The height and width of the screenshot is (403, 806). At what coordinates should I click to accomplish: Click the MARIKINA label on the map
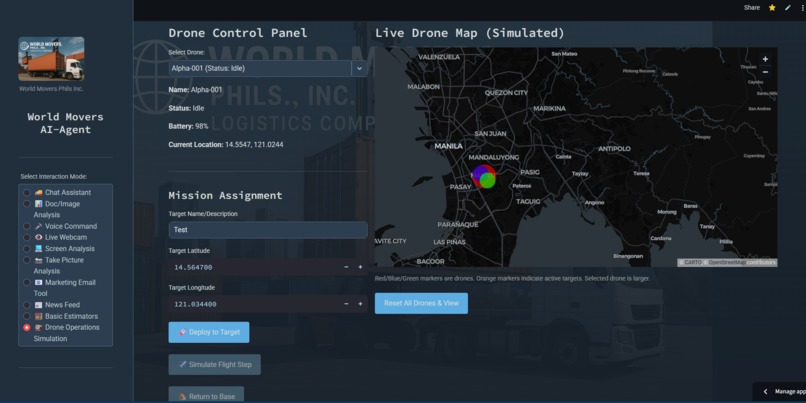click(x=549, y=108)
